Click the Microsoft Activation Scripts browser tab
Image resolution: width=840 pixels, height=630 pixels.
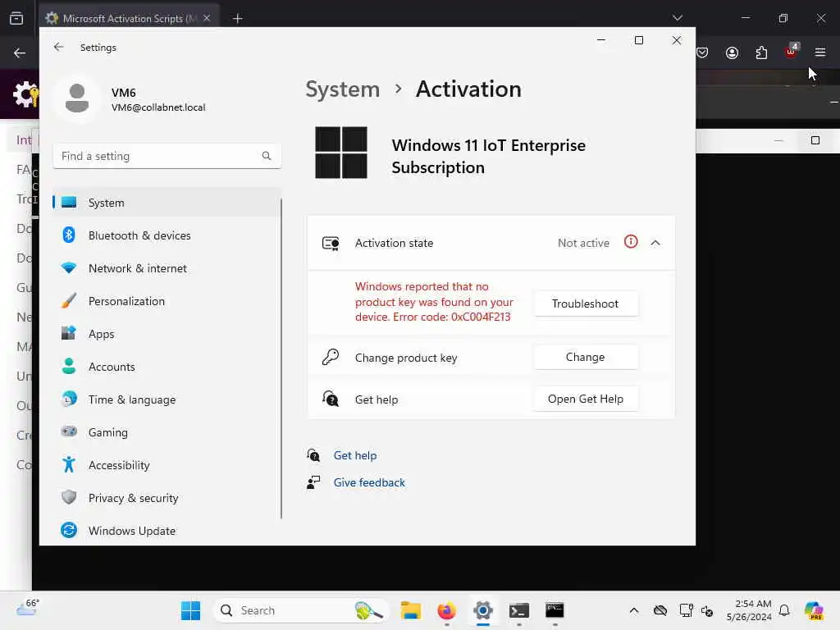pyautogui.click(x=129, y=18)
